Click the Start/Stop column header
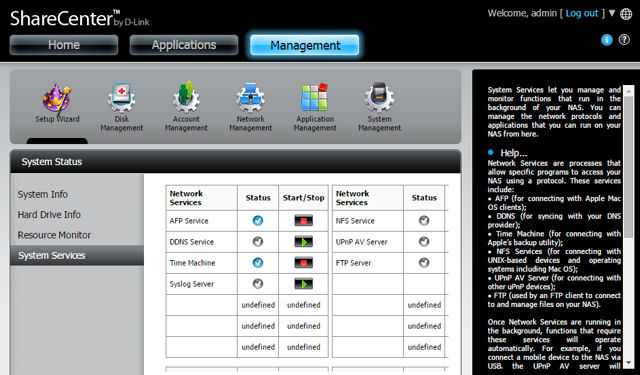The image size is (640, 375). point(304,198)
